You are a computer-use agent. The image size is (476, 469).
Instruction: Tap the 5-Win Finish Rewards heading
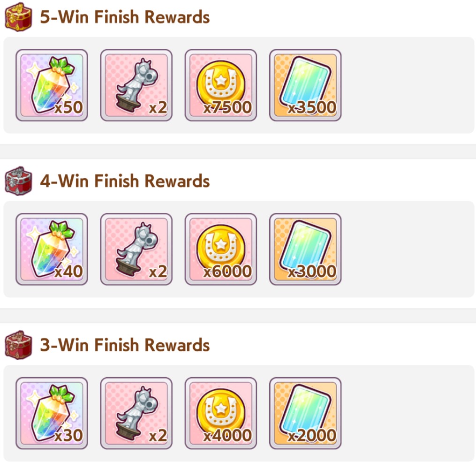pos(125,17)
